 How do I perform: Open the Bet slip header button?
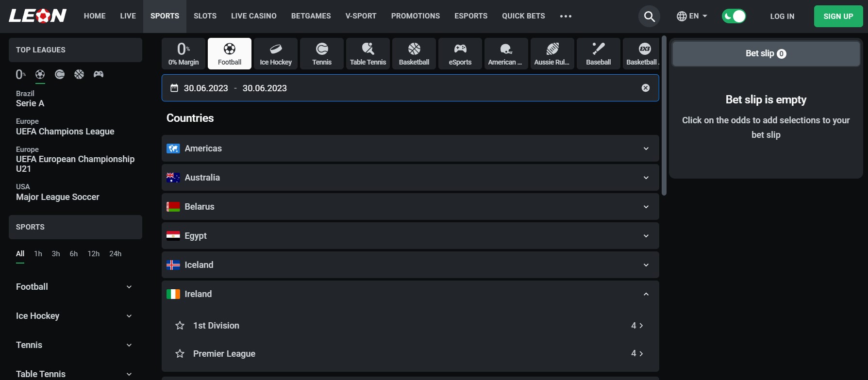tap(766, 53)
